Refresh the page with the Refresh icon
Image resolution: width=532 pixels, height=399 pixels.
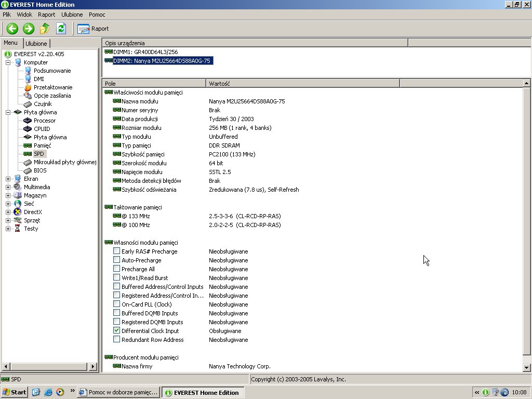tap(61, 29)
